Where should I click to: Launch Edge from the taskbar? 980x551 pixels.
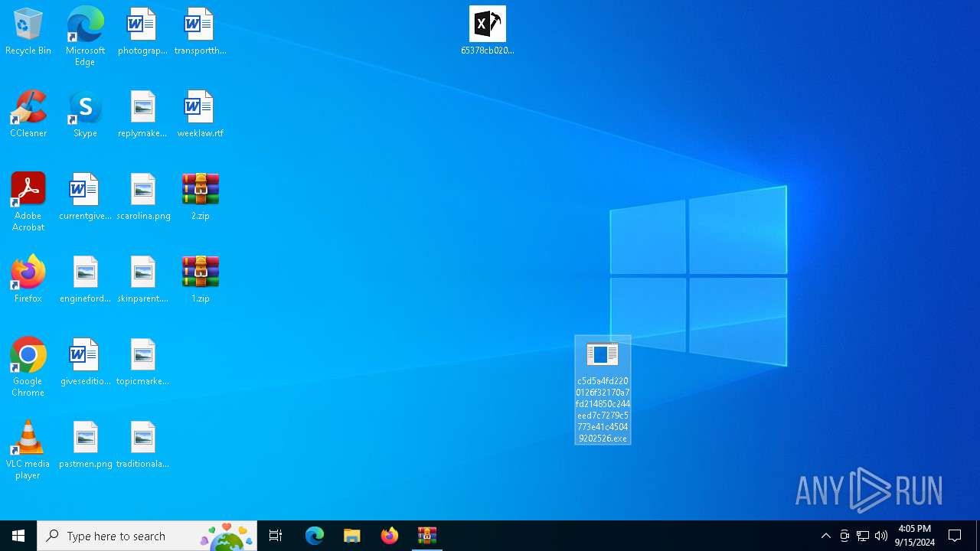315,536
